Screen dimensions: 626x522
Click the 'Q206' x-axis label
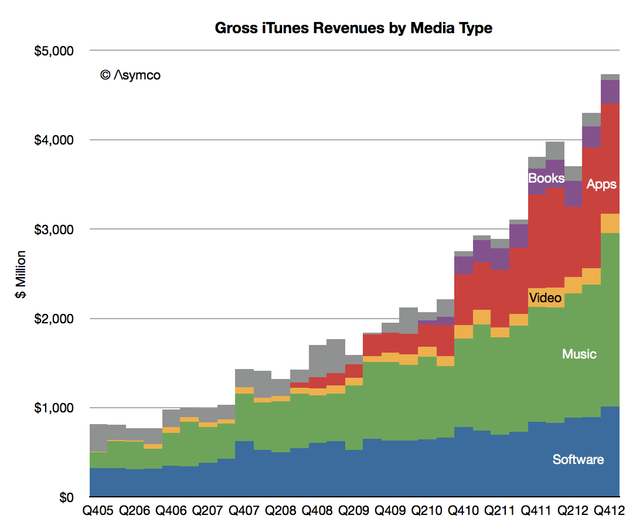click(135, 510)
